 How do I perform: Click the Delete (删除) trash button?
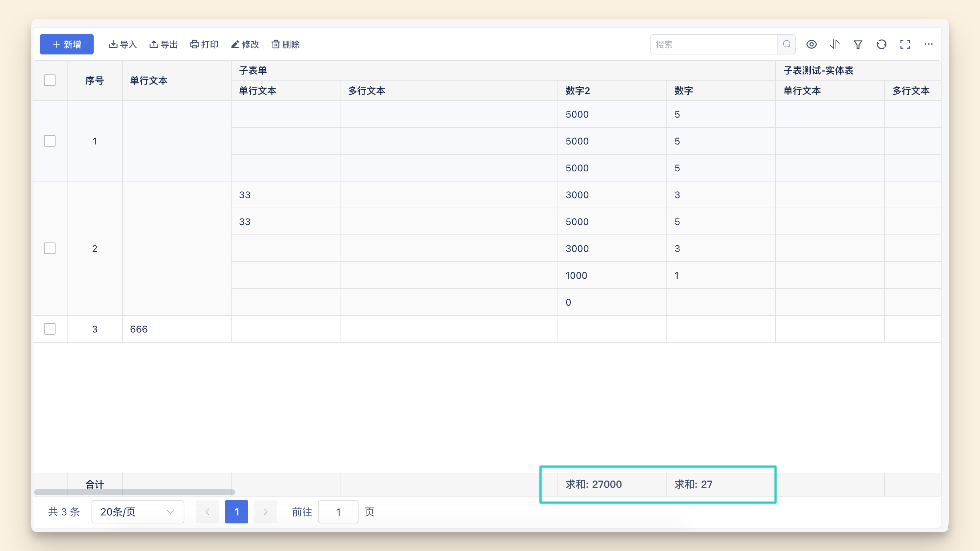(286, 44)
